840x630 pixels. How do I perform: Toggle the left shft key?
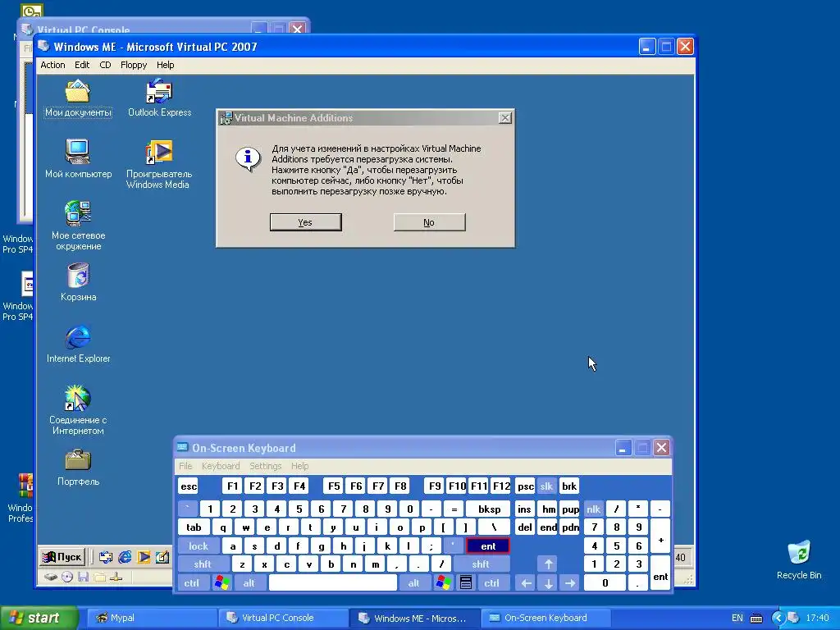(x=203, y=564)
